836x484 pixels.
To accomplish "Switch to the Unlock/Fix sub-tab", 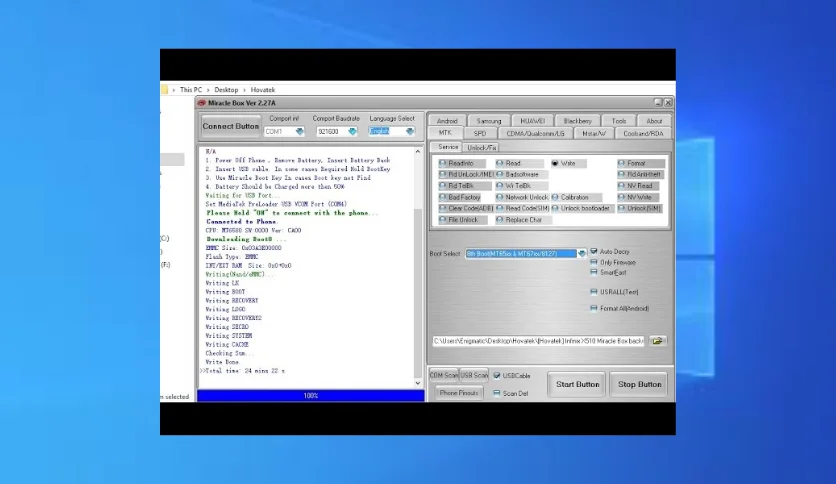I will coord(481,148).
